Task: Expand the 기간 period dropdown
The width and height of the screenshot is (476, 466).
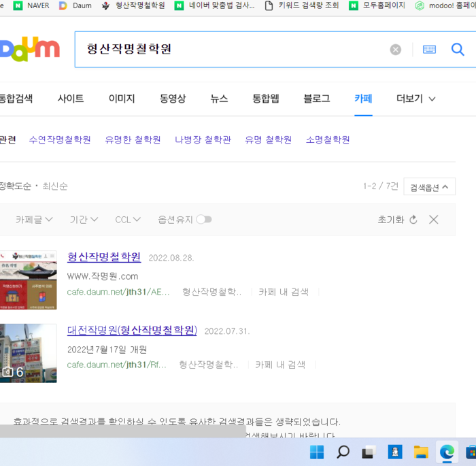Action: coord(84,220)
